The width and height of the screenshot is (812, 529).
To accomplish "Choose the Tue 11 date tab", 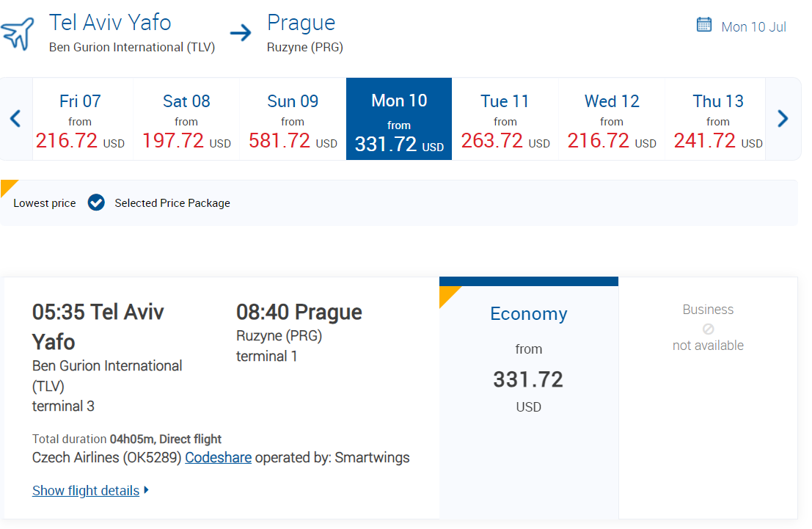I will 505,119.
